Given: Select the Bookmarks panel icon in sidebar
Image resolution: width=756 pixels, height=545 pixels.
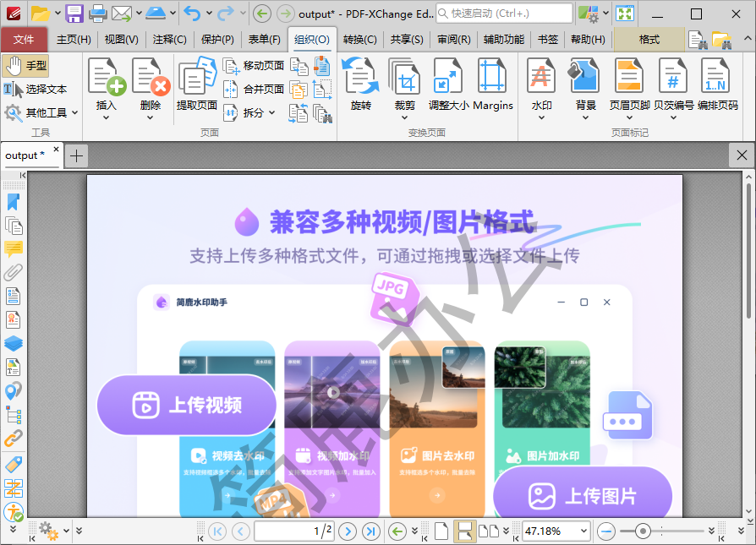Looking at the screenshot, I should tap(13, 202).
